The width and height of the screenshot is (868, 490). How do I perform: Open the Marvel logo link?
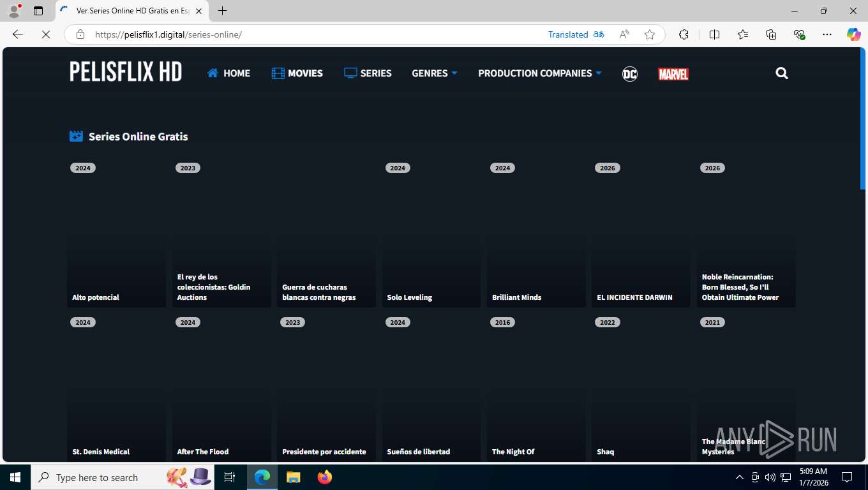pos(673,74)
